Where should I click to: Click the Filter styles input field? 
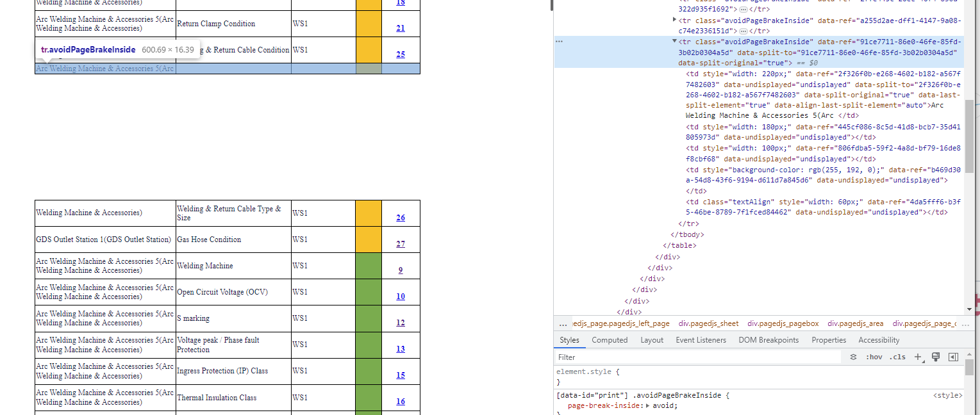(x=699, y=357)
